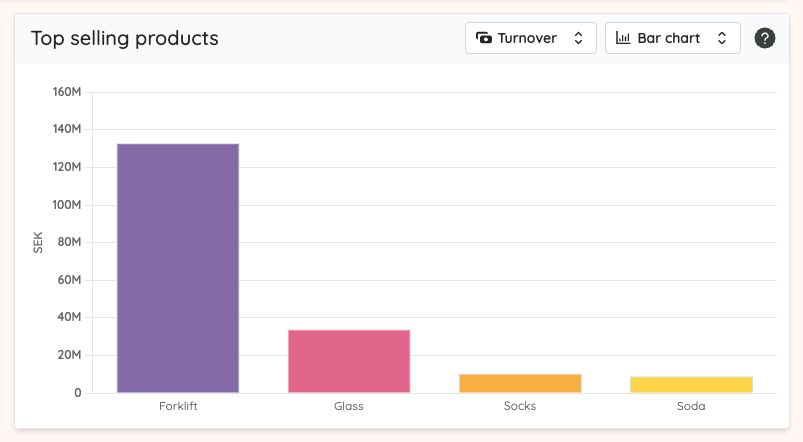Viewport: 803px width, 442px height.
Task: Click the 0 y-axis tick label
Action: 77,393
